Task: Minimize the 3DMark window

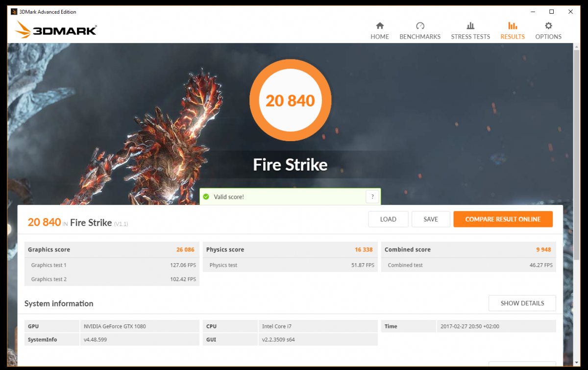Action: [x=533, y=12]
